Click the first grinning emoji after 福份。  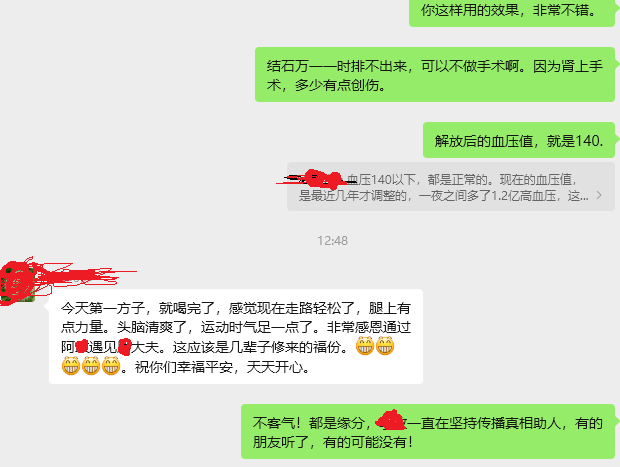tap(365, 346)
